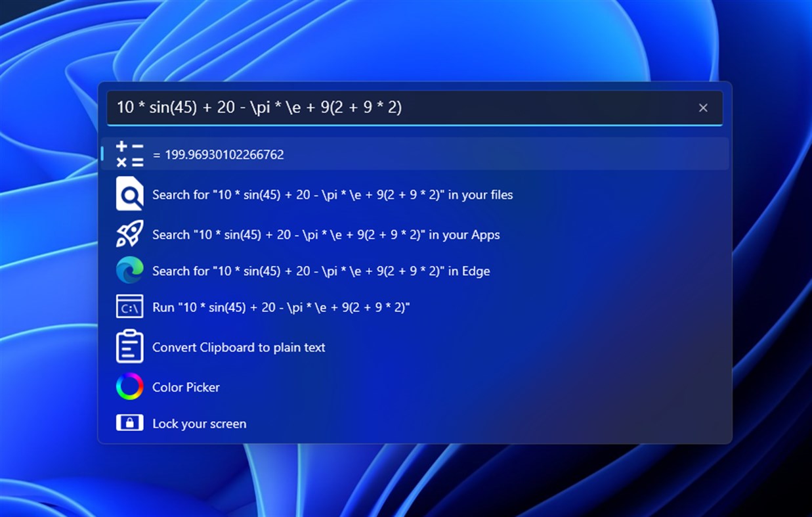Click the file search magnifier icon
812x517 pixels.
pyautogui.click(x=129, y=194)
